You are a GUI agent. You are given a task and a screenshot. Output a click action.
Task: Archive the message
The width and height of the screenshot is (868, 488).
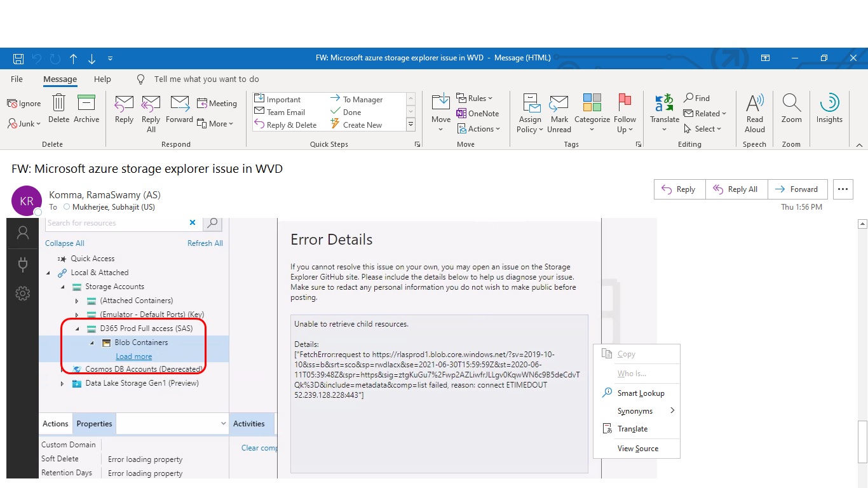point(87,111)
